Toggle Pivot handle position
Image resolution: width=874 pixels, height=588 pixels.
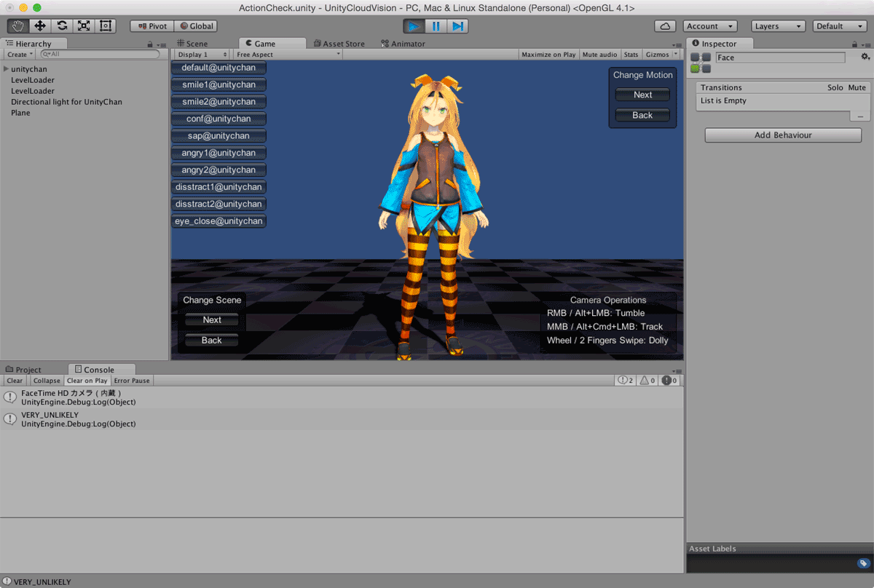151,25
